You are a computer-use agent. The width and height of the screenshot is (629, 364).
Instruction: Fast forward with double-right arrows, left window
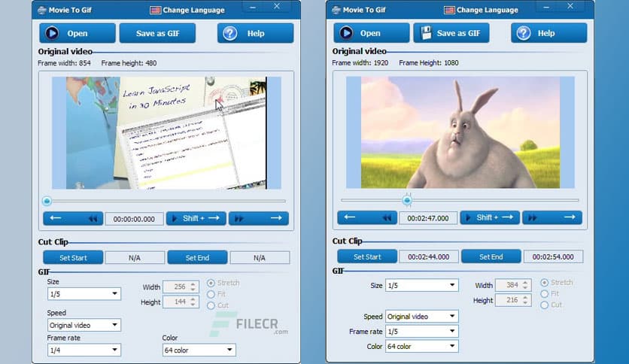pos(239,218)
